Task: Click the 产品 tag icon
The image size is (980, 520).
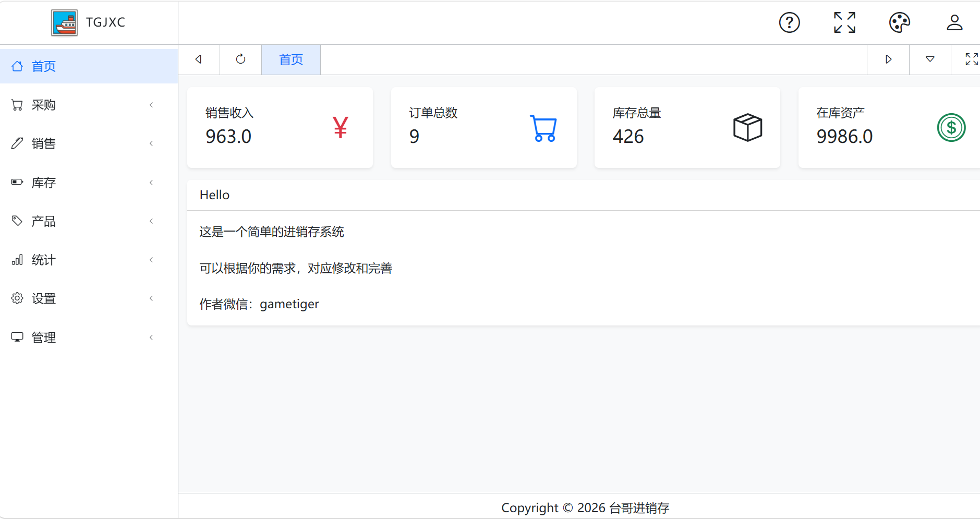Action: (17, 221)
